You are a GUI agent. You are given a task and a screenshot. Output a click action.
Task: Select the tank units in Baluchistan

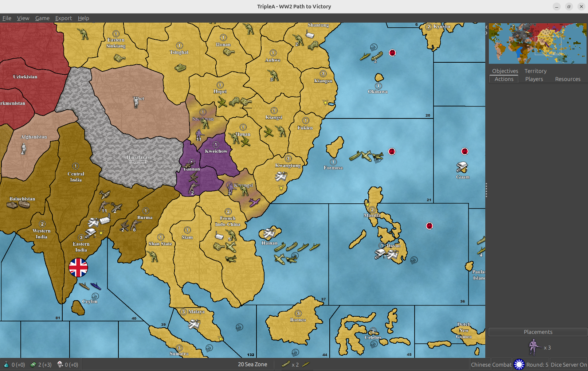coord(18,205)
